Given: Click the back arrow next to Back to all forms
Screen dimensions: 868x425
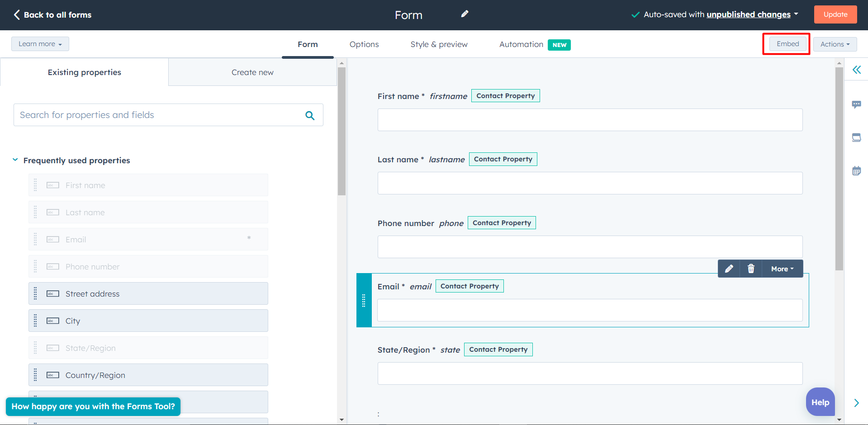Looking at the screenshot, I should point(16,14).
